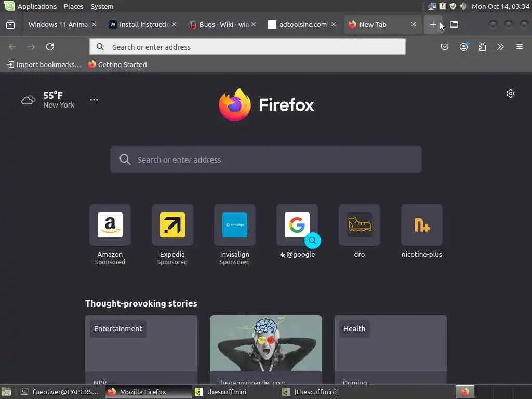Click the magnifier icon in the address bar
The width and height of the screenshot is (532, 399).
tap(100, 47)
